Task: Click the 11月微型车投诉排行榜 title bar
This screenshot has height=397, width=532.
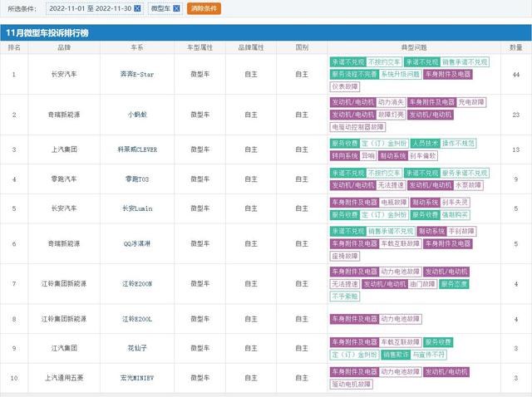Action: click(x=266, y=33)
